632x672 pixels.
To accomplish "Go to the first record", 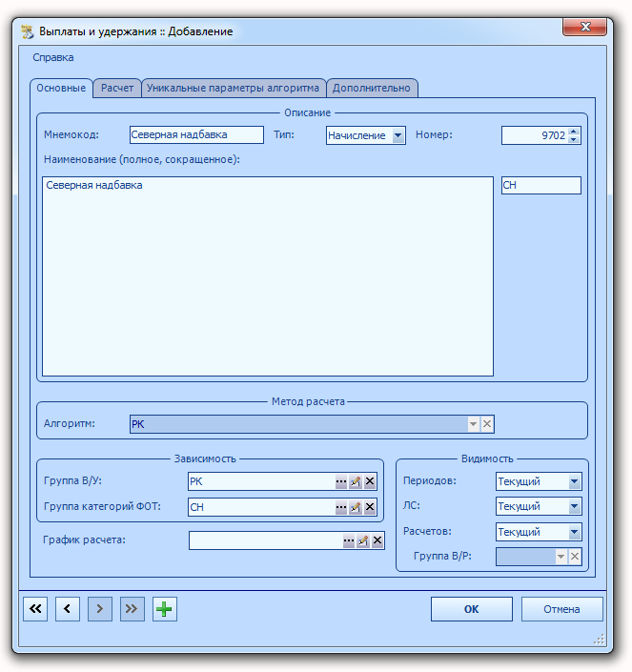I will [35, 609].
